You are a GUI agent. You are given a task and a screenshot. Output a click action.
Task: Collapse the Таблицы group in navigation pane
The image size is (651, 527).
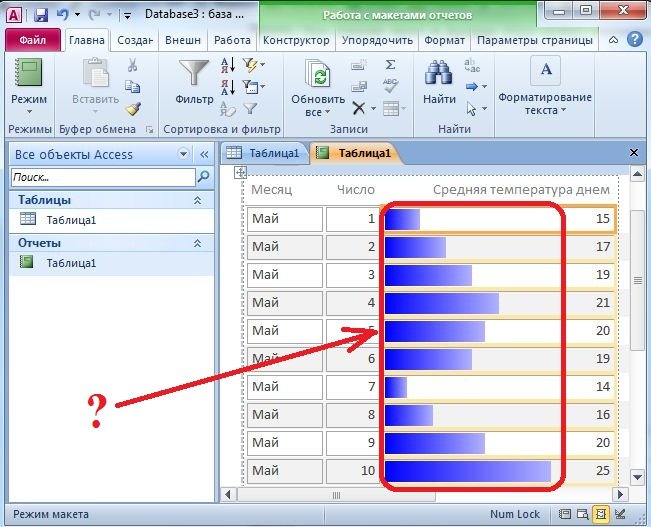point(196,199)
